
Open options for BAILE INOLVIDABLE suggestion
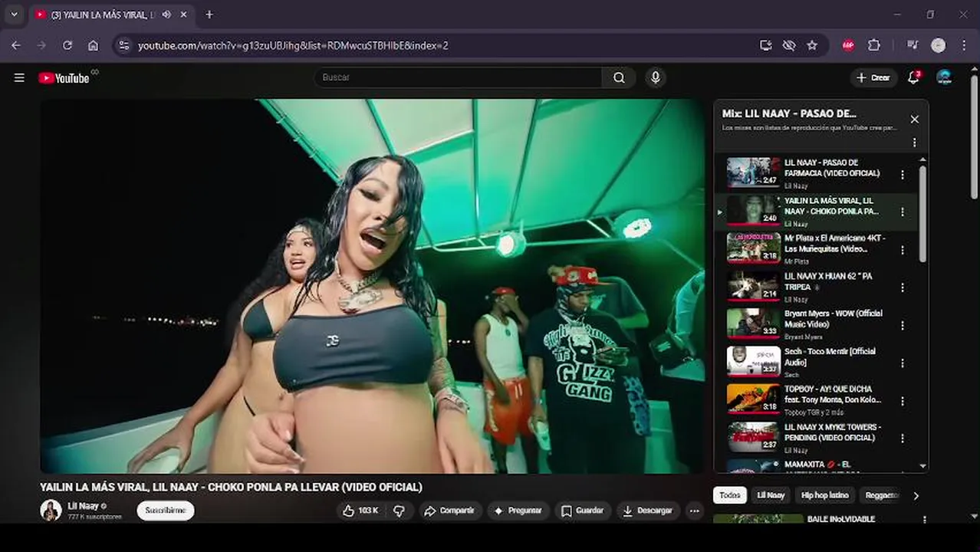pos(924,519)
